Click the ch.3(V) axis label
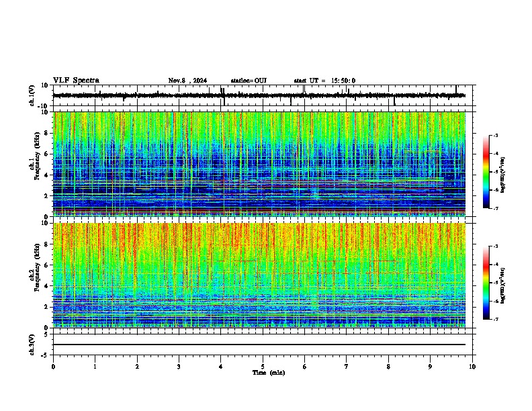 point(32,345)
